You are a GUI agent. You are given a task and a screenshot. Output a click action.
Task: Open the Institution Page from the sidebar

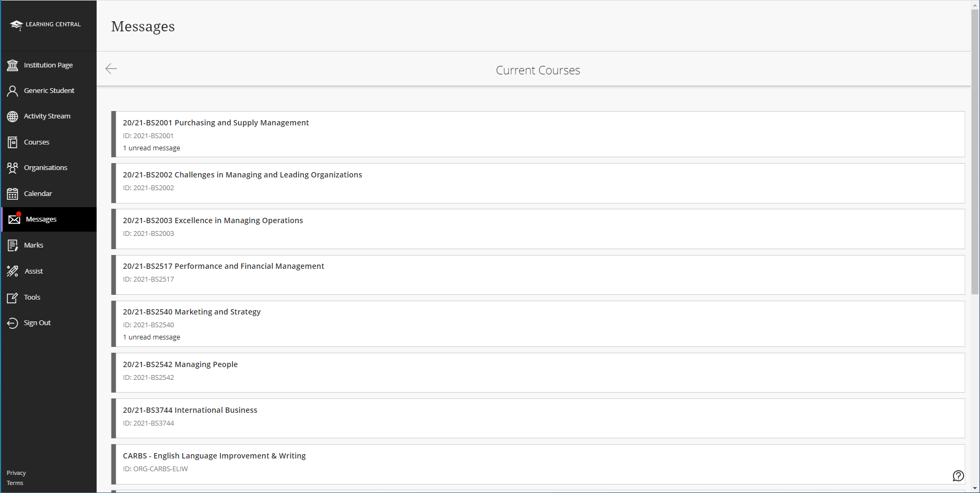(x=13, y=65)
